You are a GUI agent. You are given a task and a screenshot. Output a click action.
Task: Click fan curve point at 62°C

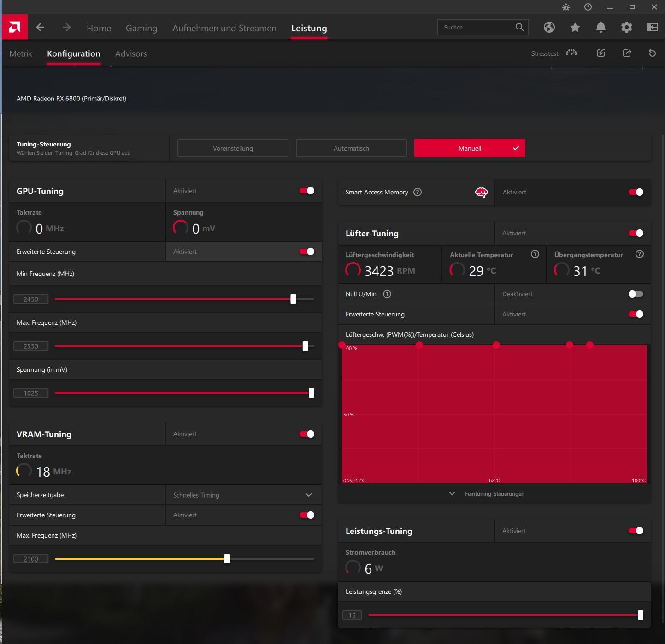coord(496,345)
